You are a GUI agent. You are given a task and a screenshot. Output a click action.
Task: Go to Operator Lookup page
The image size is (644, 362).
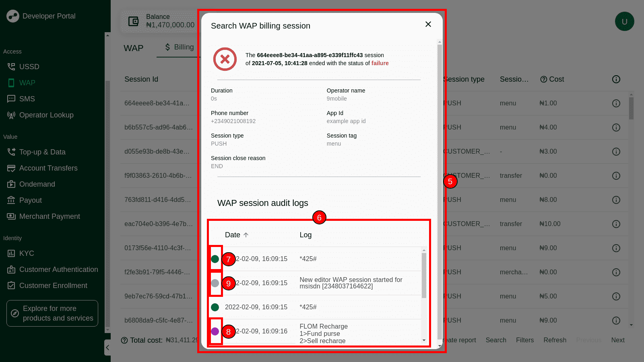click(x=46, y=115)
